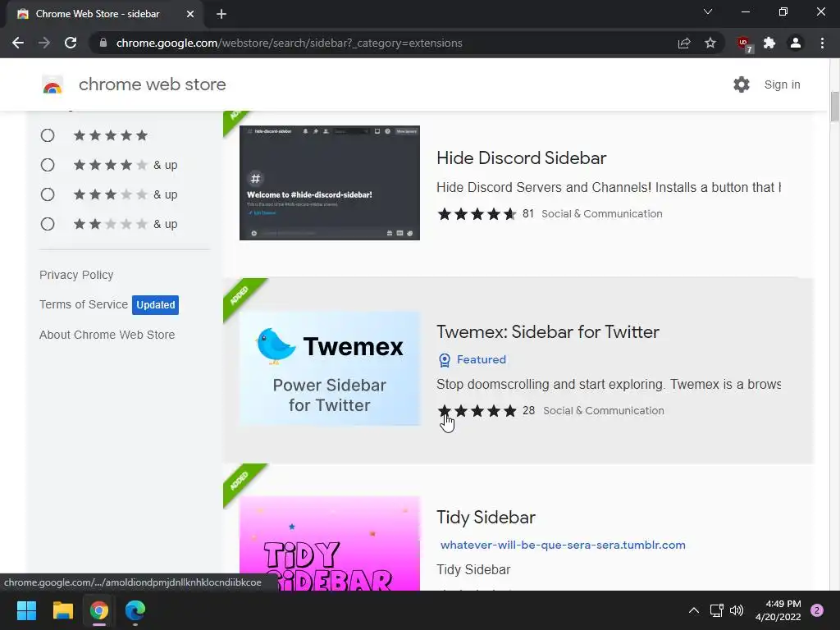Select the 3 stars & up filter
This screenshot has height=630, width=840.
click(48, 194)
